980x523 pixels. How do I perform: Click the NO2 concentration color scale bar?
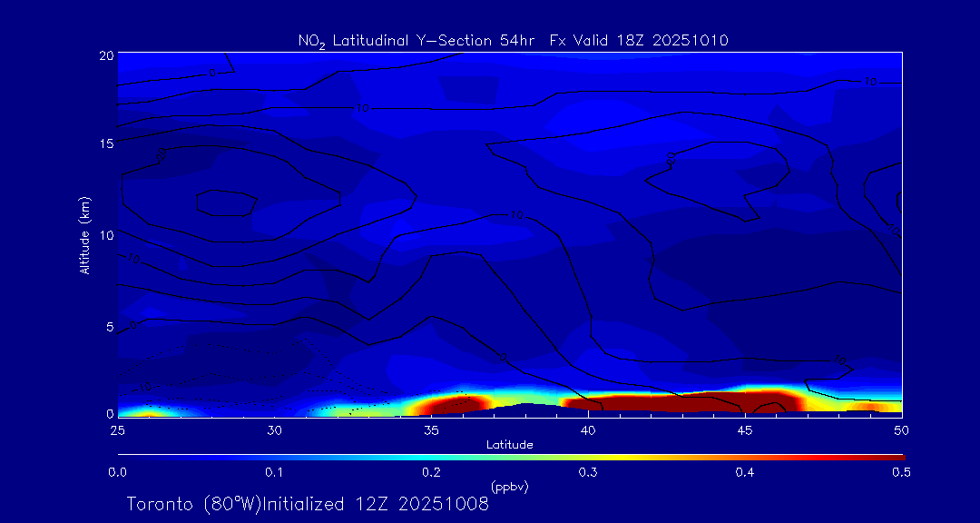click(x=511, y=458)
